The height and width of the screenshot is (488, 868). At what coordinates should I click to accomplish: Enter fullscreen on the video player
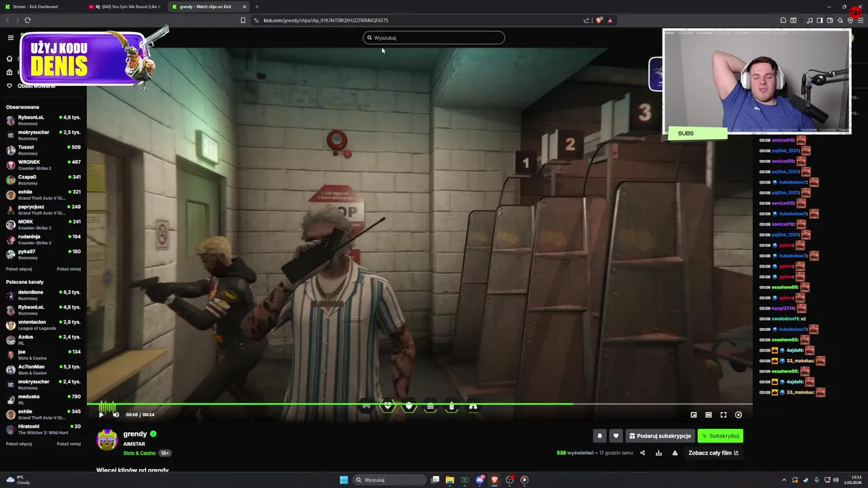pos(724,415)
